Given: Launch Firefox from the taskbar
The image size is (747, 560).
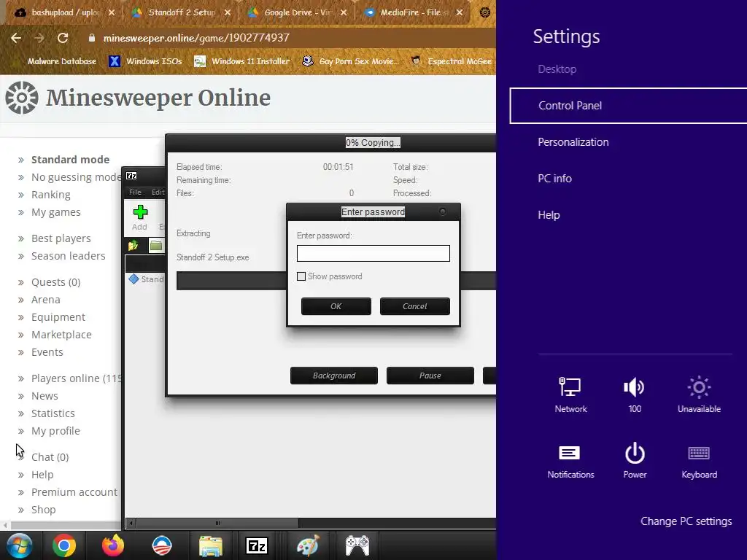Looking at the screenshot, I should click(x=113, y=545).
